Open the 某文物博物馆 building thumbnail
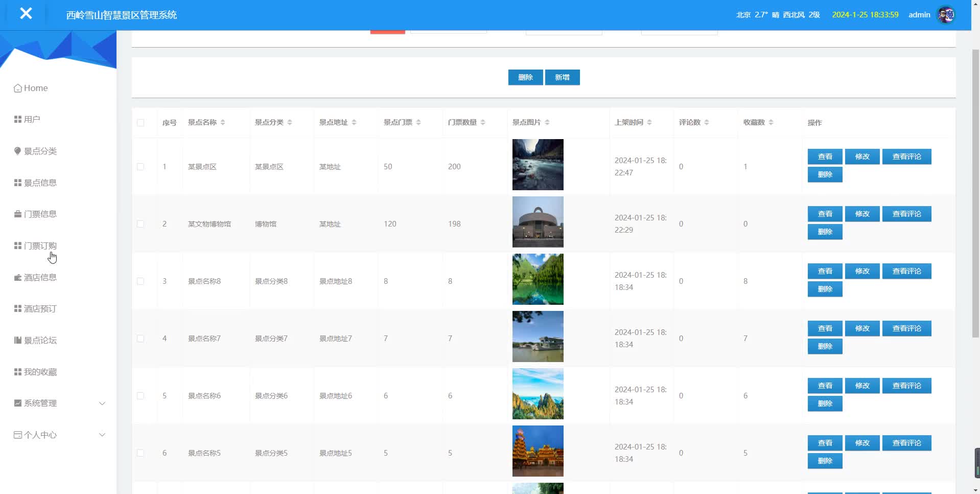 [538, 222]
